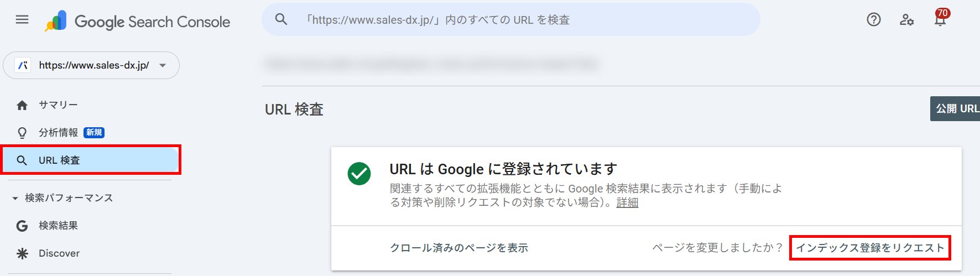
Task: Click the 公開 URL button
Action: click(x=956, y=108)
